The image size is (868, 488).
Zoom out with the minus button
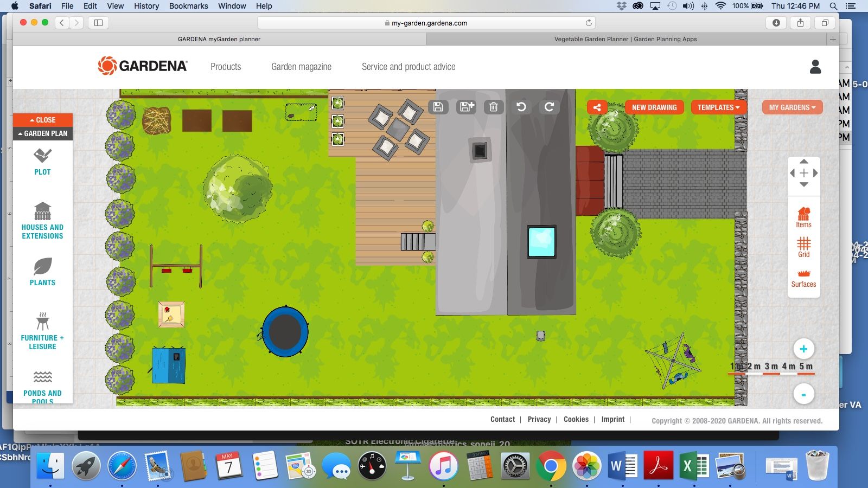pyautogui.click(x=803, y=394)
